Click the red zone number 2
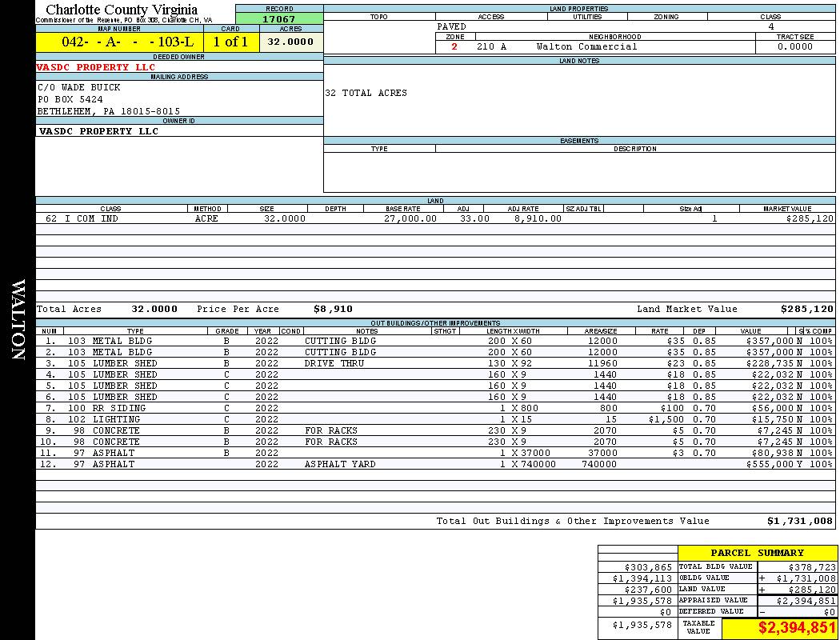840x640 pixels. point(454,46)
